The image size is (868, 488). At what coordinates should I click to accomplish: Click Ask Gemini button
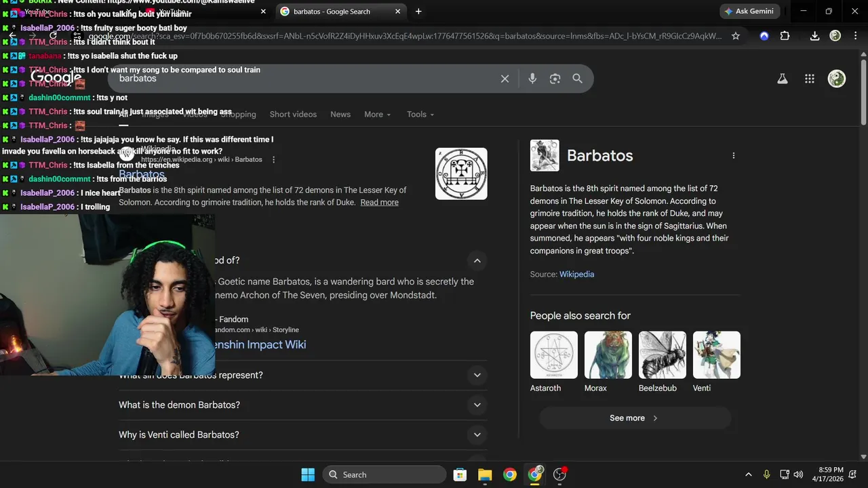tap(750, 12)
